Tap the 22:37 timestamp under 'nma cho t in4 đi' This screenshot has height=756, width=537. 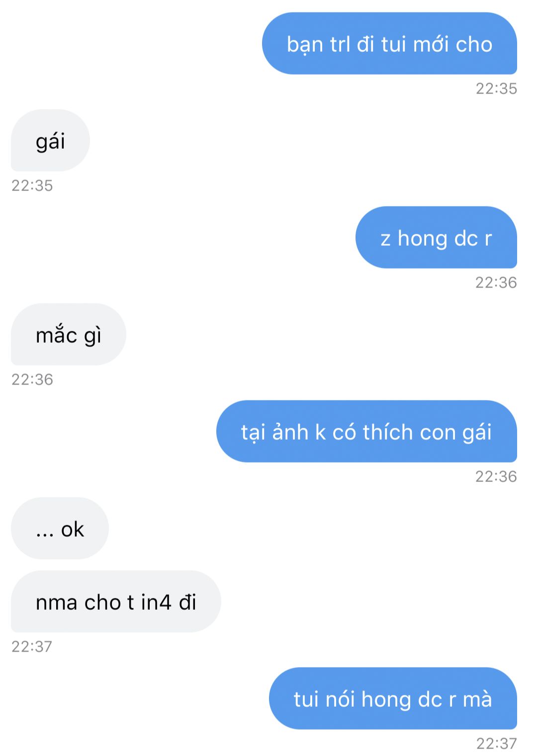[32, 647]
